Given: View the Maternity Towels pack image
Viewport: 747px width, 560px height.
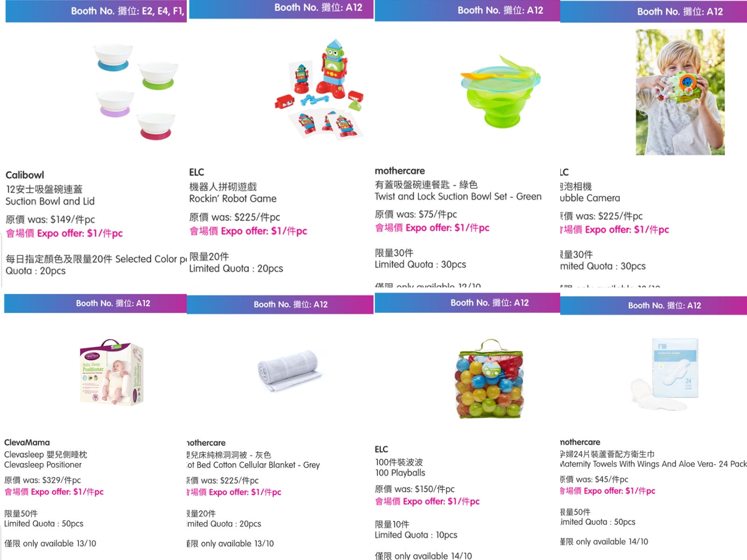Looking at the screenshot, I should 665,373.
